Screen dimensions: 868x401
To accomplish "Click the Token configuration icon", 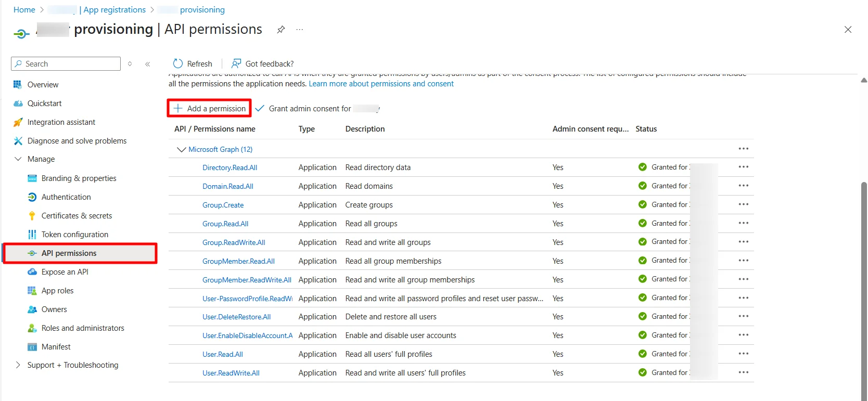I will (x=32, y=235).
